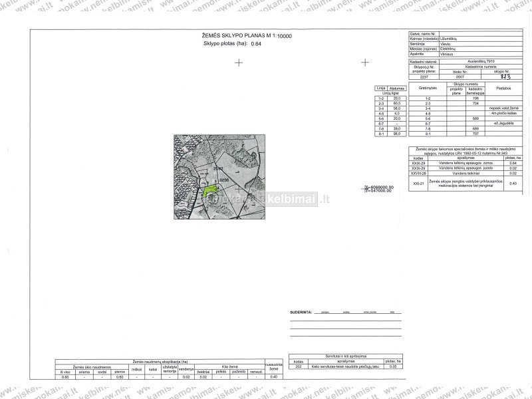Click the "ariama" column header

click(84, 372)
